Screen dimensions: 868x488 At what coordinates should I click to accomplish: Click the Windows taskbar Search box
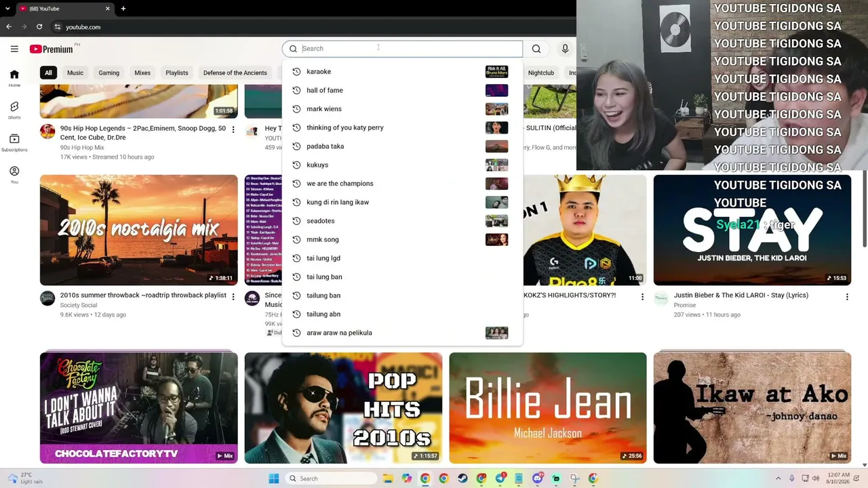[331, 479]
